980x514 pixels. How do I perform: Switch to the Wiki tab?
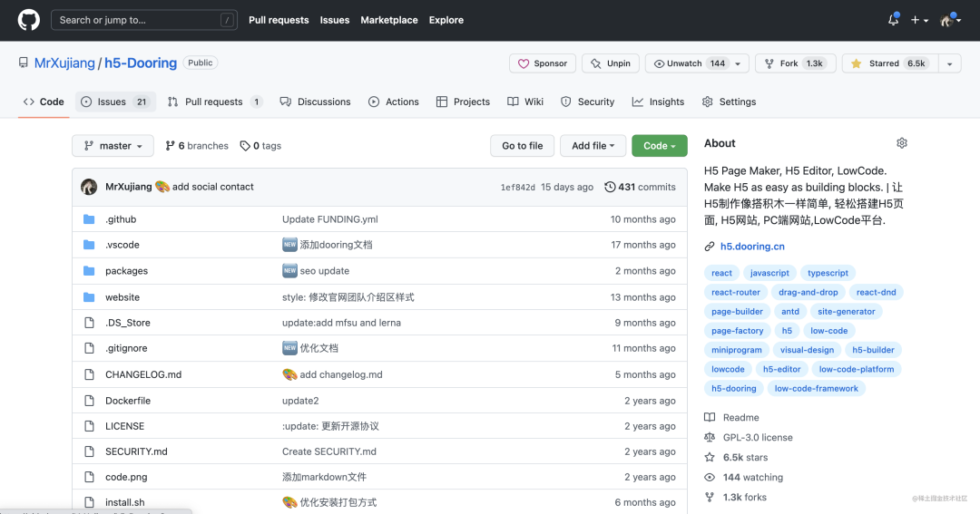pyautogui.click(x=525, y=102)
